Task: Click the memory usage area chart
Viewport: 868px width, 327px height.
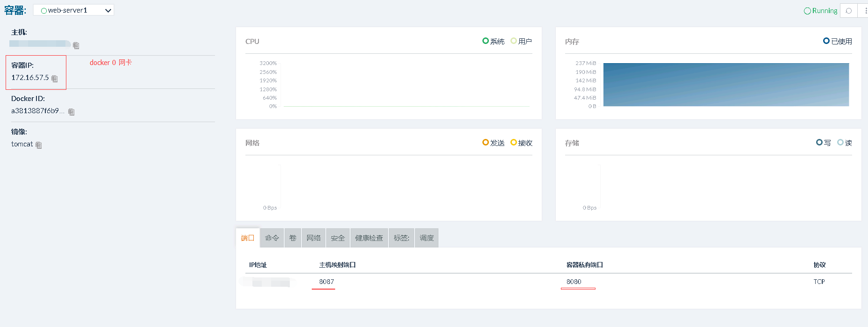Action: pos(726,85)
